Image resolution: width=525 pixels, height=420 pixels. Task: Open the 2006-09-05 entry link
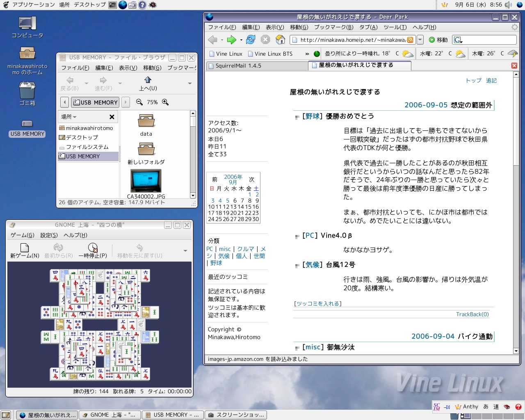click(x=426, y=105)
